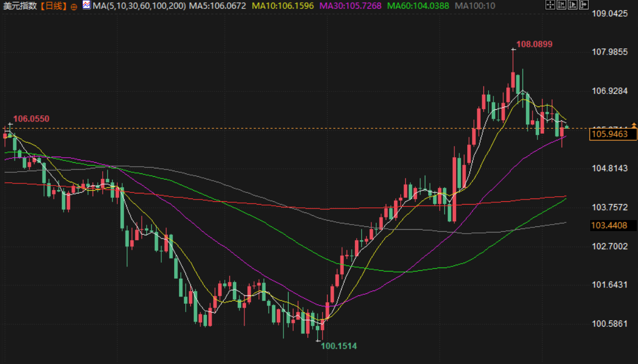
Task: Click the 108.0899 high price marker
Action: (534, 44)
